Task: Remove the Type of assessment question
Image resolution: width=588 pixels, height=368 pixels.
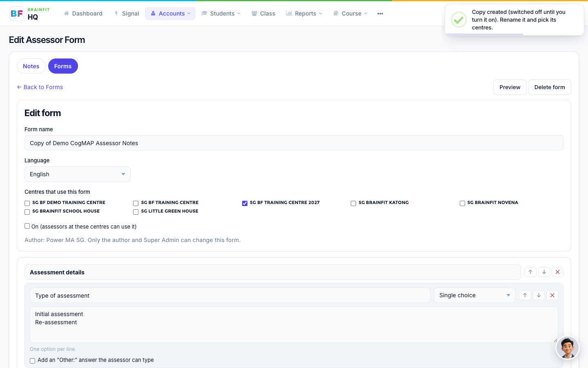Action: 552,295
